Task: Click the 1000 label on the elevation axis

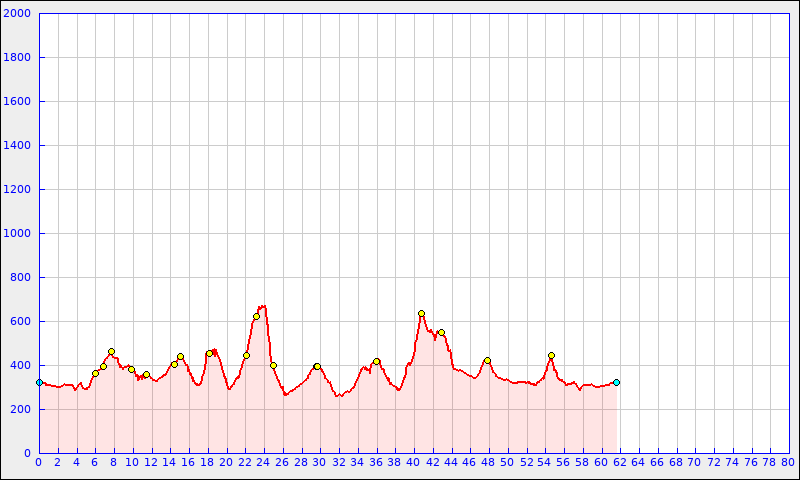Action: 18,234
